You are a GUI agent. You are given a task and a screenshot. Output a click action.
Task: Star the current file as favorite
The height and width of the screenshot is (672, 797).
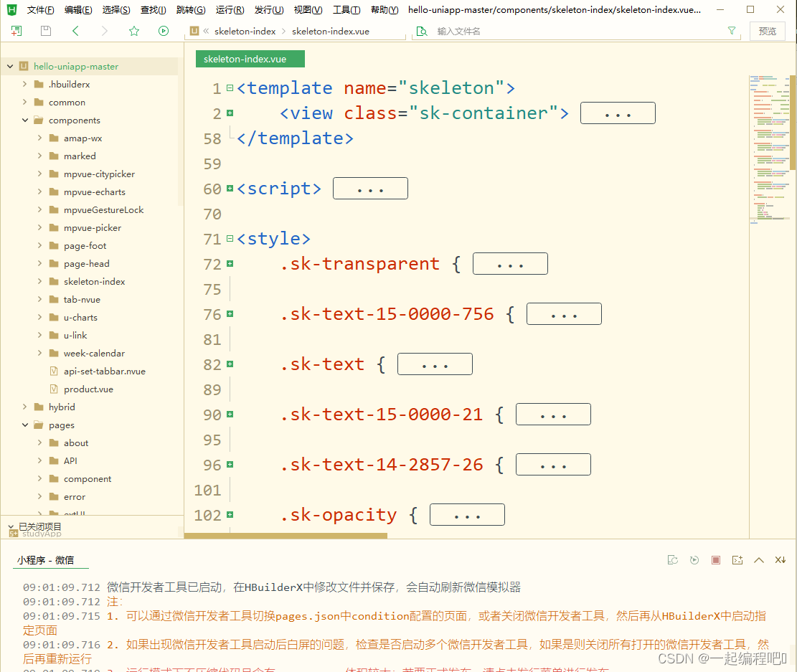coord(133,31)
